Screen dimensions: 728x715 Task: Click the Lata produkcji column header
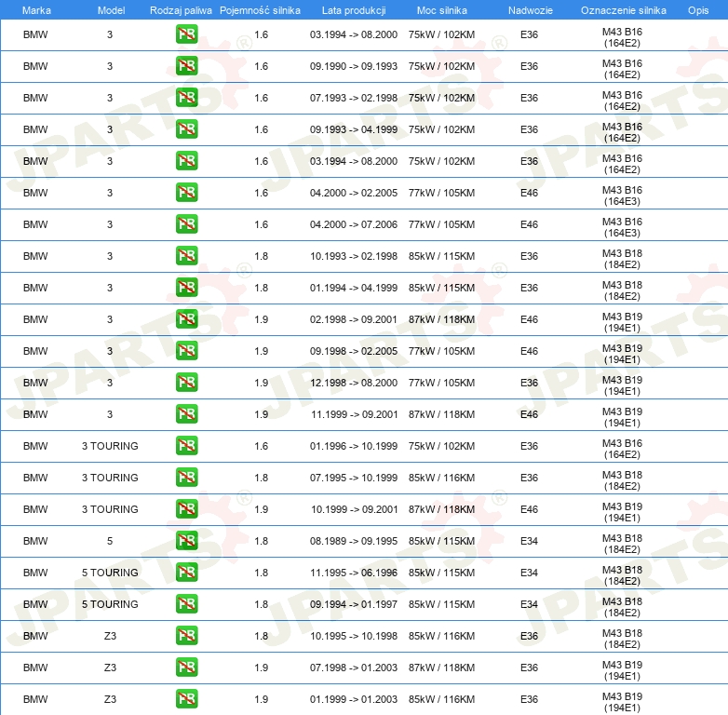(x=354, y=10)
